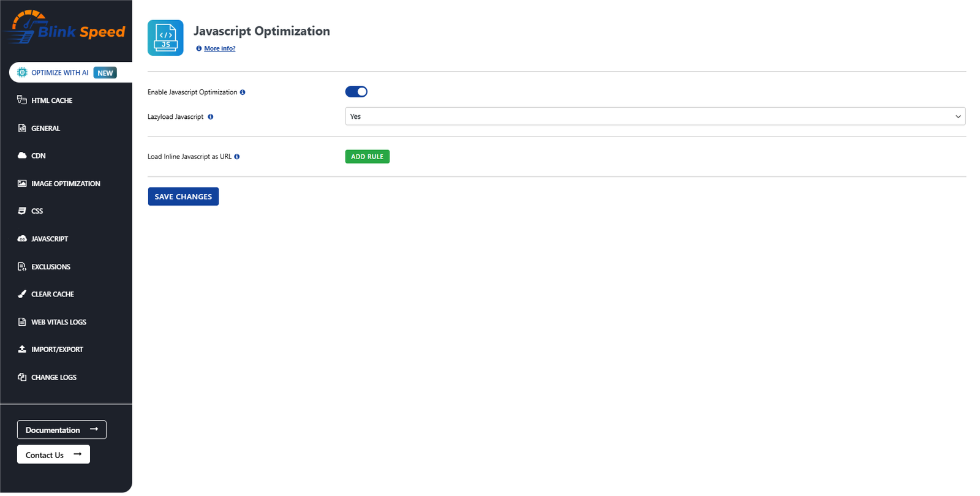
Task: Go to the CSS section
Action: [37, 211]
